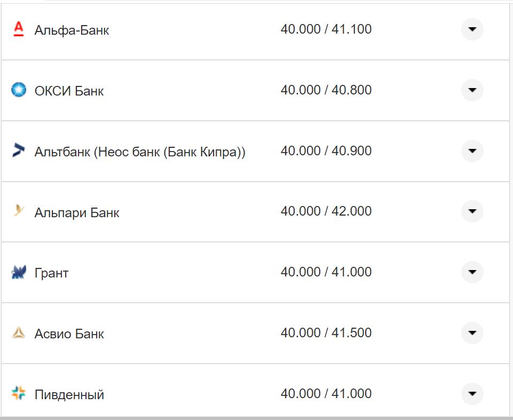The width and height of the screenshot is (513, 420).
Task: Click the Альтбанк arrow logo icon
Action: [19, 151]
